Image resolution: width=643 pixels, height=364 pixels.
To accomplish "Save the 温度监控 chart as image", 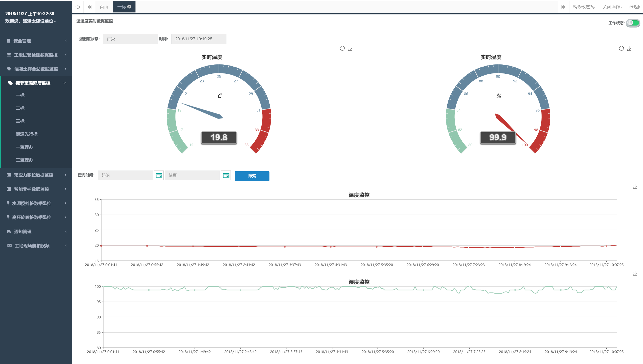I will pyautogui.click(x=635, y=186).
